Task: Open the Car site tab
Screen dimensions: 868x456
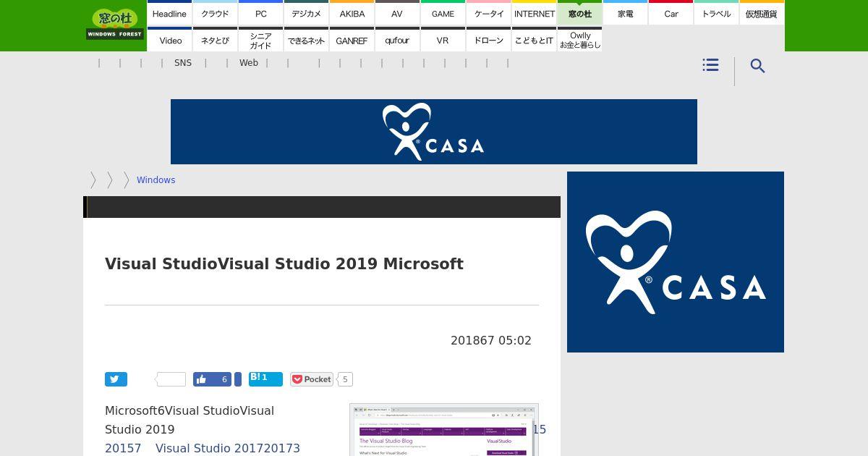Action: coord(671,13)
